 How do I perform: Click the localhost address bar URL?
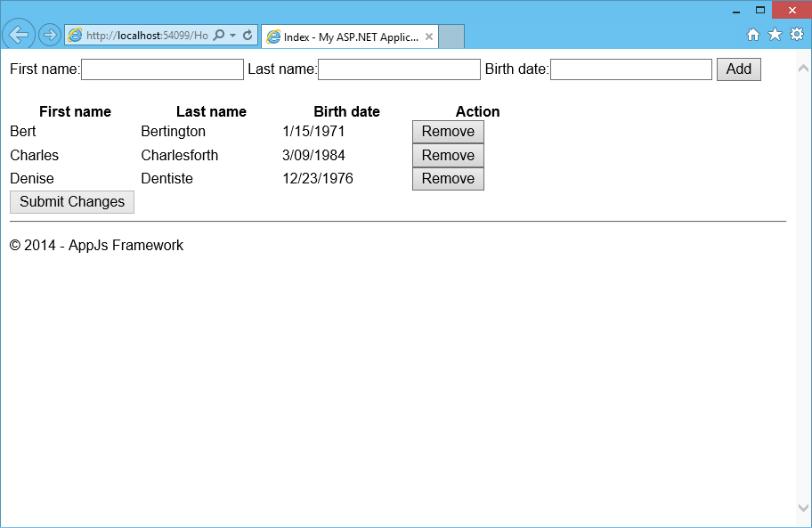(147, 36)
